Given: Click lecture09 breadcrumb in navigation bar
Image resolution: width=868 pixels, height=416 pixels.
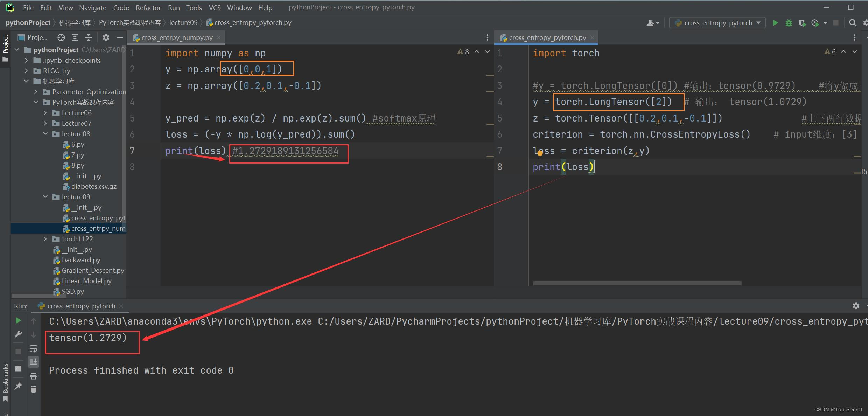Looking at the screenshot, I should 183,22.
